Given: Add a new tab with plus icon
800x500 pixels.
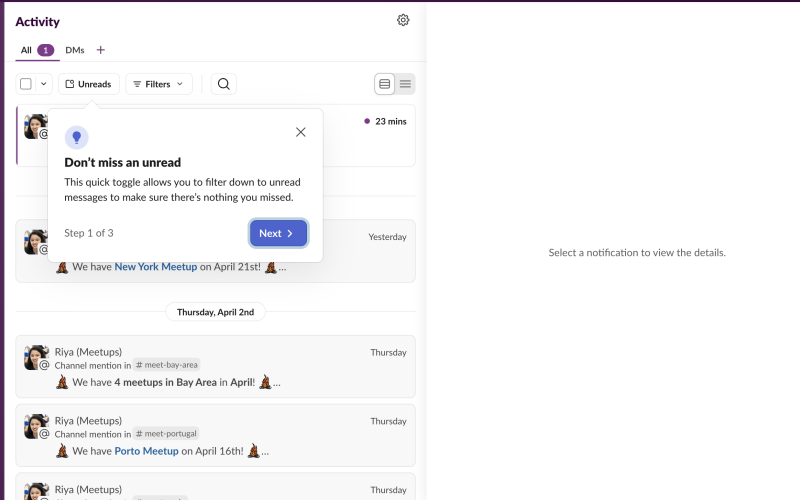Looking at the screenshot, I should (100, 50).
